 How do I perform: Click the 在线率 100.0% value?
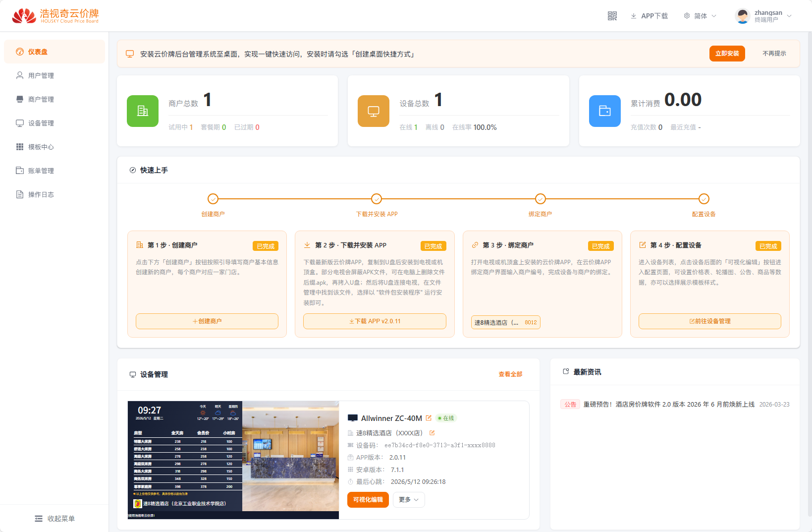(485, 127)
